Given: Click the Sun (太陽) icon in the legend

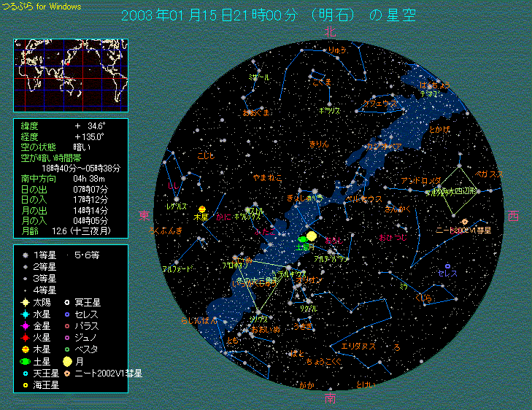Looking at the screenshot, I should click(25, 302).
